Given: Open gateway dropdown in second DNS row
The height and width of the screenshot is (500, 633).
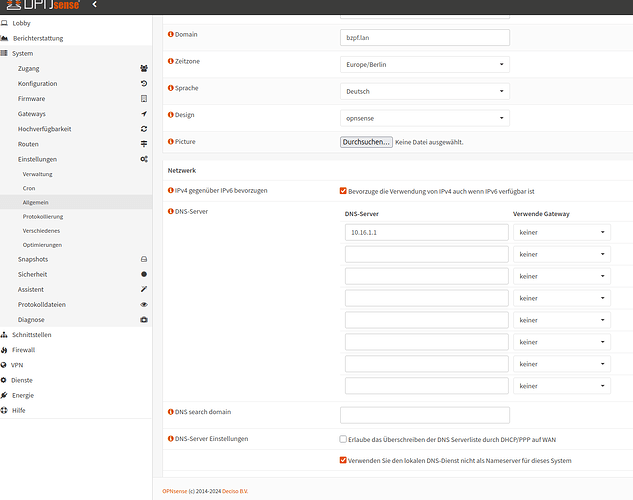Looking at the screenshot, I should click(x=562, y=254).
